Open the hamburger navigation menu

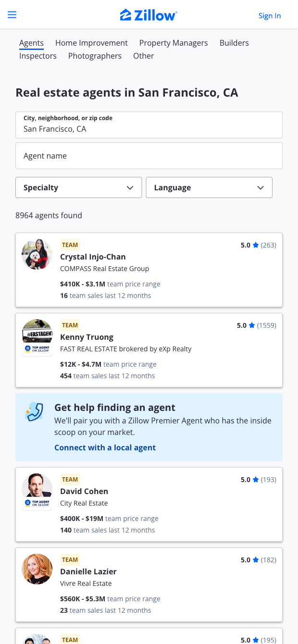pos(12,15)
